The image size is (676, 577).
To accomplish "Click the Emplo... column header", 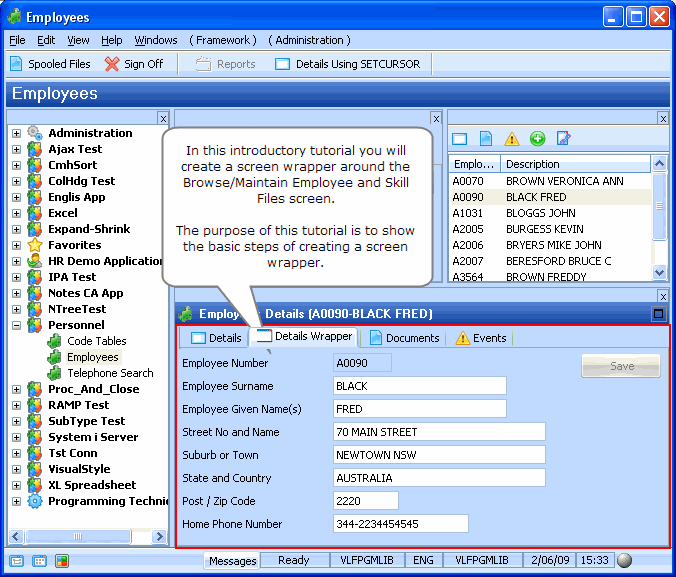I will (474, 164).
